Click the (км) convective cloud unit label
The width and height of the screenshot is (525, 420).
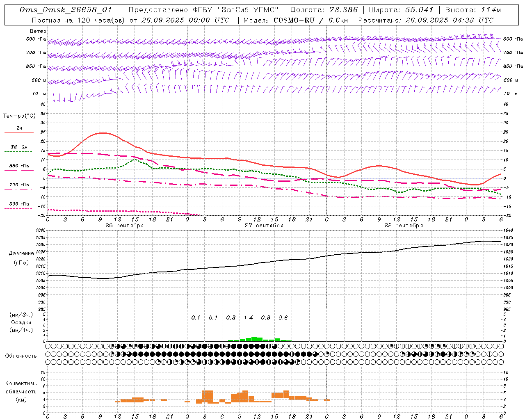coord(21,399)
